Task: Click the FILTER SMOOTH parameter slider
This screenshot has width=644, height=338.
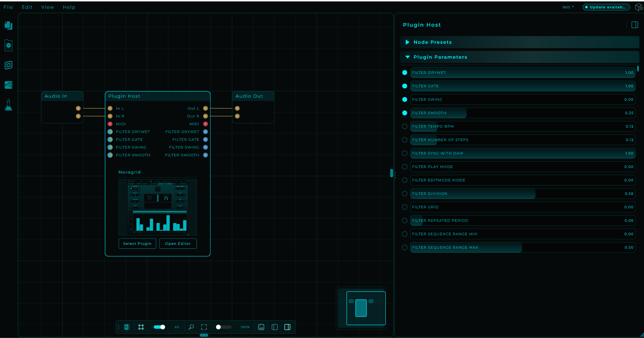Action: coord(523,113)
